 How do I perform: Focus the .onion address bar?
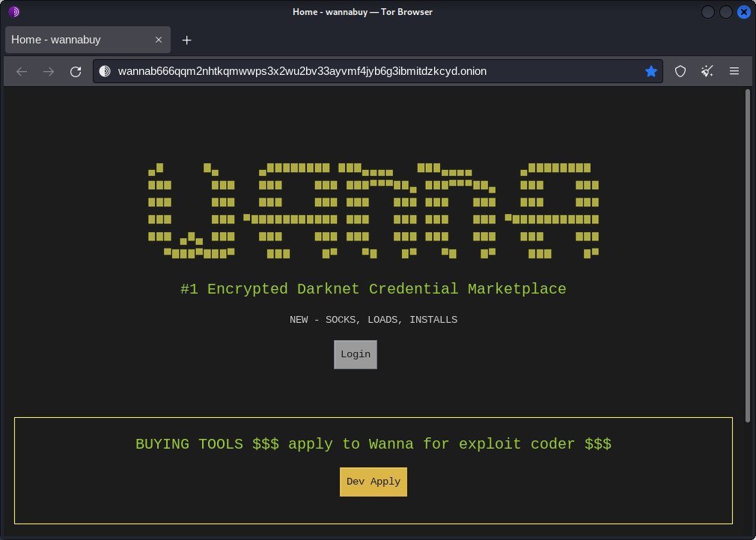[374, 71]
